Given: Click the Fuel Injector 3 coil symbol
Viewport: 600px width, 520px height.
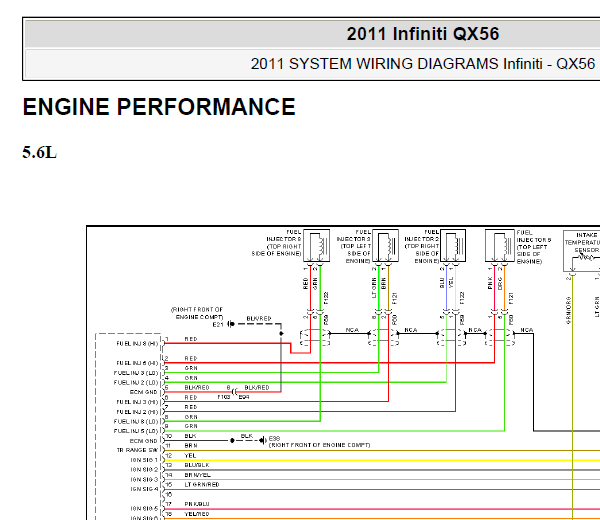Looking at the screenshot, I should pos(385,246).
